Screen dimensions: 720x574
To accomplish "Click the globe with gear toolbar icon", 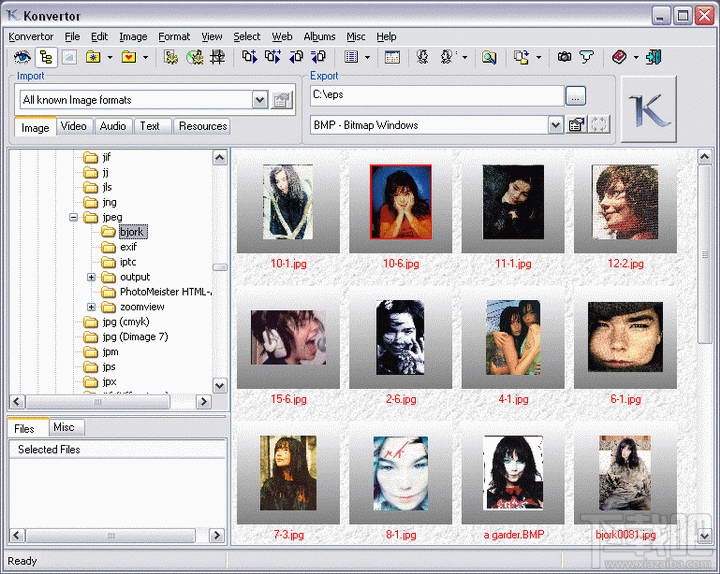I will coord(195,57).
